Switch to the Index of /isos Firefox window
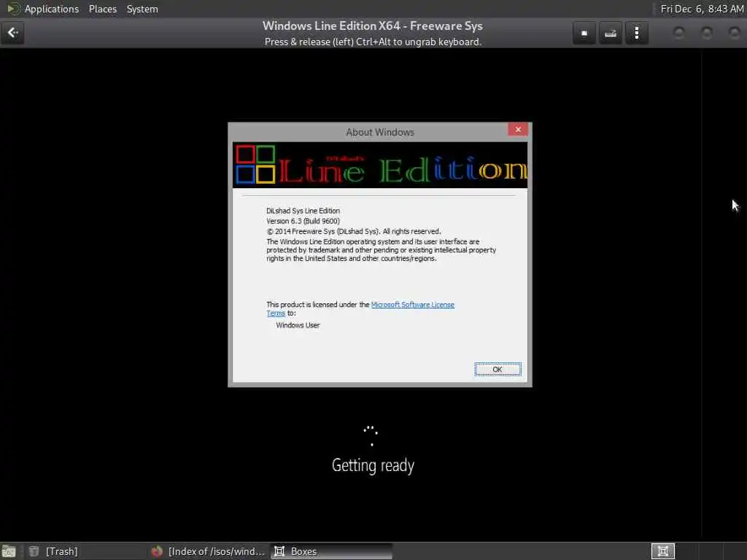The height and width of the screenshot is (560, 747). coord(208,551)
